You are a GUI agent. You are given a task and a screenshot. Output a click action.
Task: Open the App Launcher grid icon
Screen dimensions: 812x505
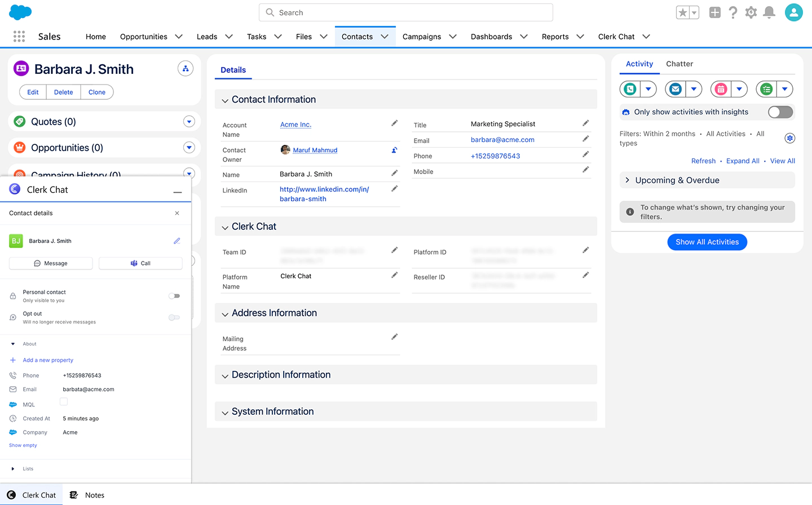19,36
